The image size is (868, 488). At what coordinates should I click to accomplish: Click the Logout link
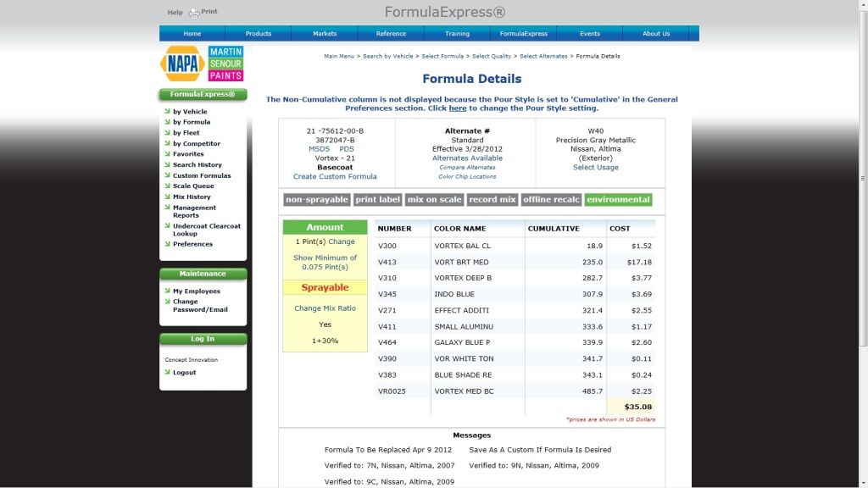pyautogui.click(x=184, y=373)
